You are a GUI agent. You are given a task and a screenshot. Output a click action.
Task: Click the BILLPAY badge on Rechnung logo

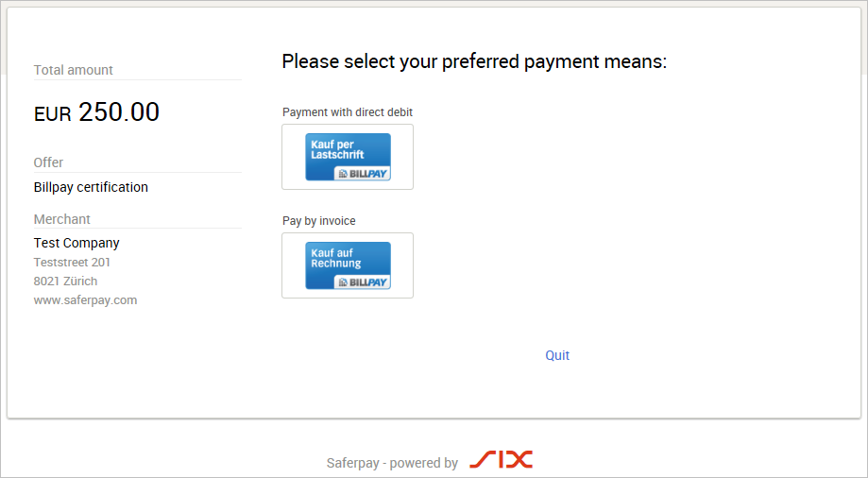point(362,282)
